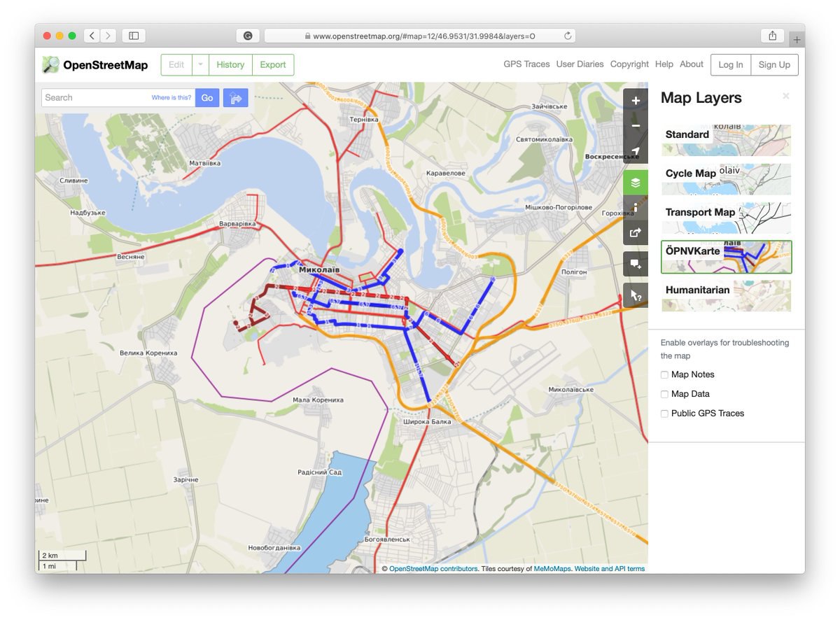Enable the Map Notes overlay checkbox
Screen dimensions: 840x620
coord(664,375)
